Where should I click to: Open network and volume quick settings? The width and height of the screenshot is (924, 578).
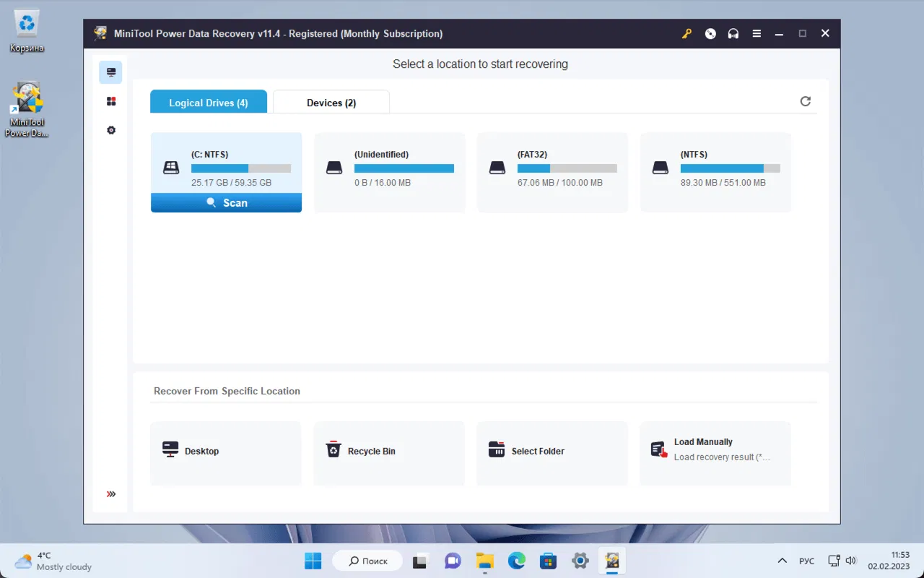pos(842,561)
